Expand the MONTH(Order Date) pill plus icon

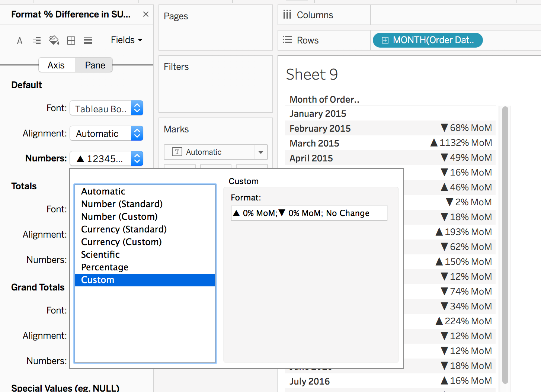click(x=385, y=40)
